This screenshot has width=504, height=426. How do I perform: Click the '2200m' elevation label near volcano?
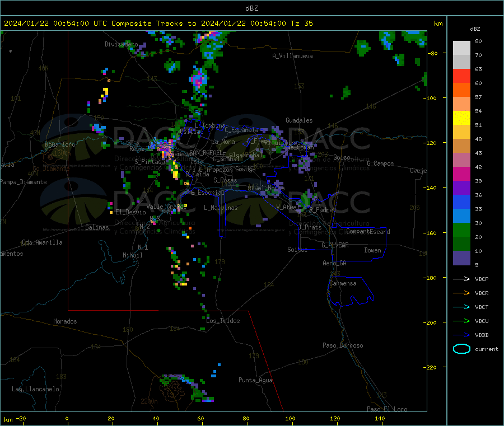tap(149, 401)
